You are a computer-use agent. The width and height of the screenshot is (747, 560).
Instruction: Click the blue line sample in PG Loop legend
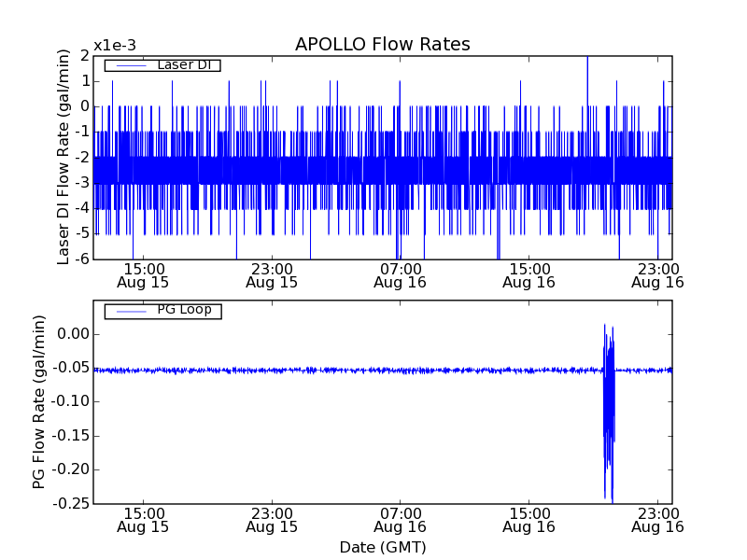(x=129, y=311)
